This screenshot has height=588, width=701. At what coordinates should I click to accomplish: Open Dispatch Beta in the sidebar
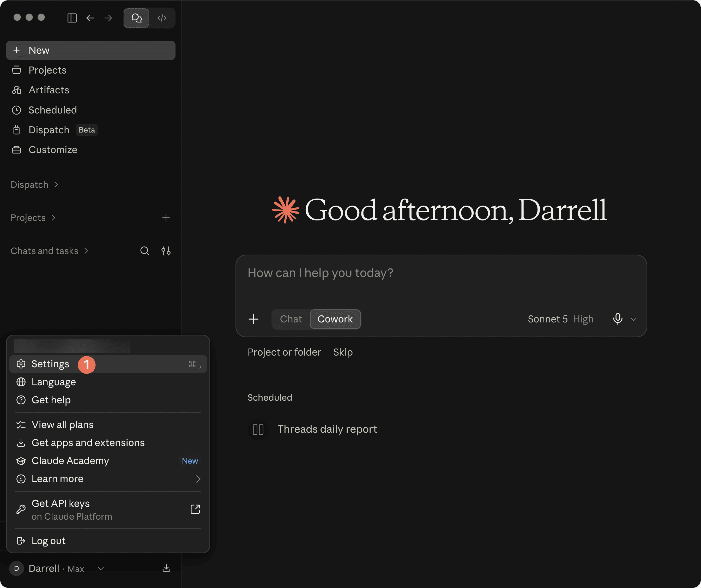coord(91,130)
